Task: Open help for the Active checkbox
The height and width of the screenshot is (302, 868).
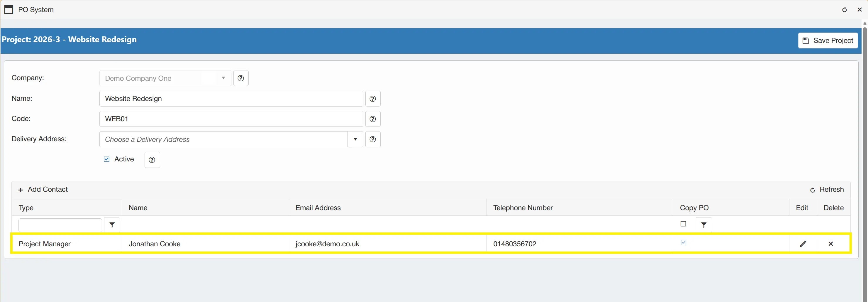Action: click(x=152, y=160)
